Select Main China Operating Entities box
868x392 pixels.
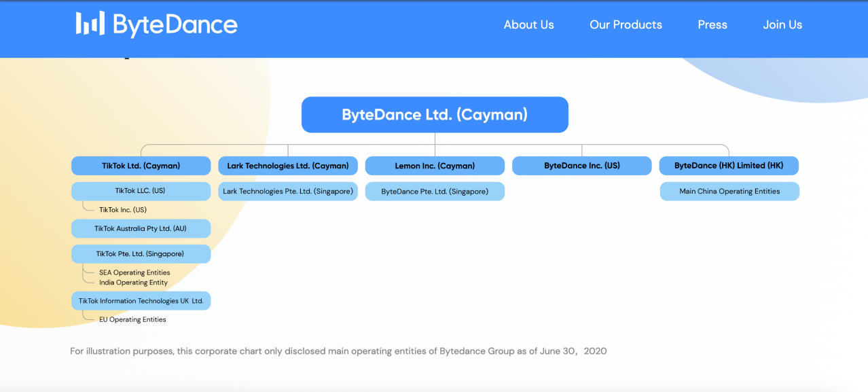tap(729, 192)
